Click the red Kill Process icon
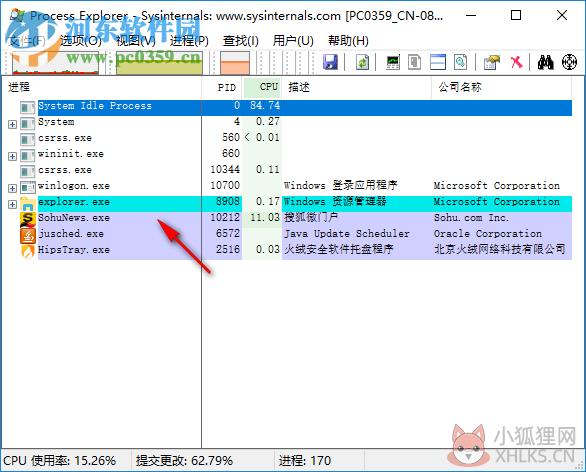The height and width of the screenshot is (472, 586). pyautogui.click(x=516, y=62)
